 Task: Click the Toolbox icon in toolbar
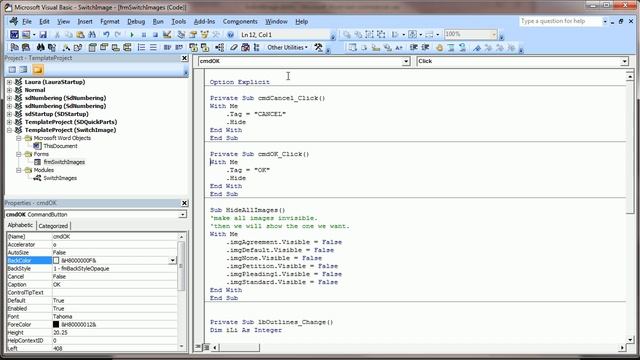[216, 35]
